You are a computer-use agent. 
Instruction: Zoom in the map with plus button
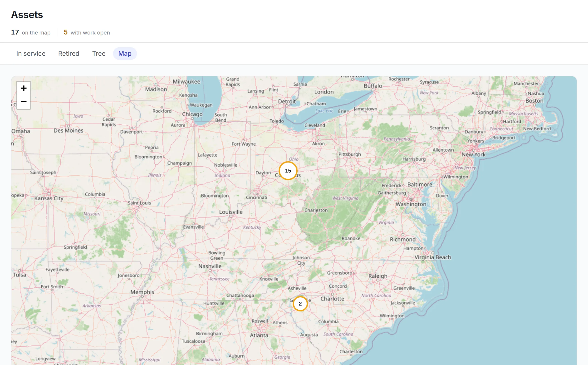[24, 88]
